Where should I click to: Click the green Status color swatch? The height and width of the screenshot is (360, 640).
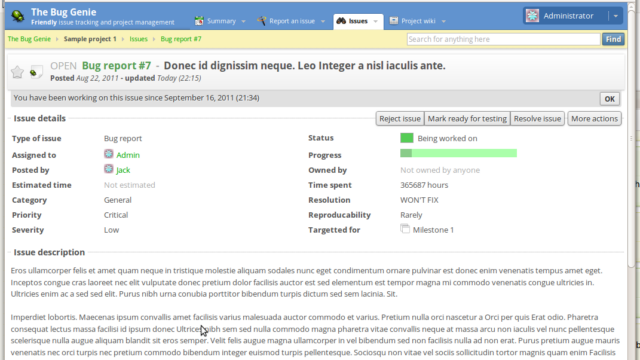pyautogui.click(x=407, y=138)
